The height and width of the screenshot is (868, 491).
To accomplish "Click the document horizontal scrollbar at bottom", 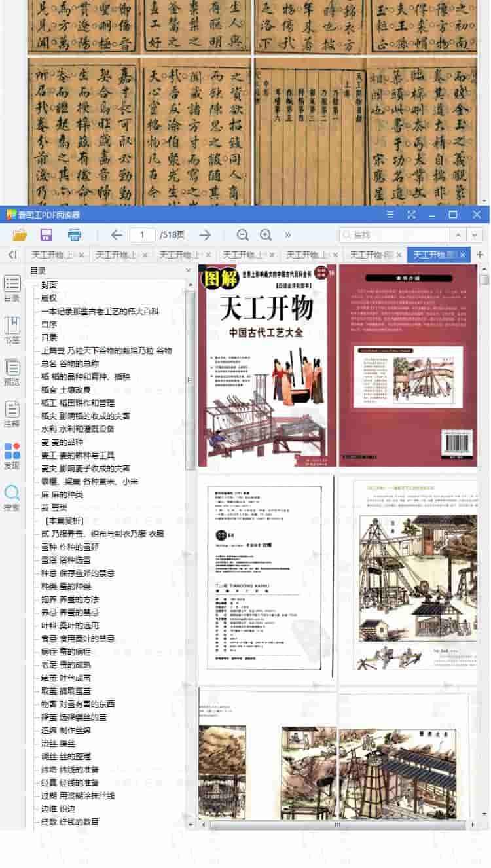I will (338, 825).
